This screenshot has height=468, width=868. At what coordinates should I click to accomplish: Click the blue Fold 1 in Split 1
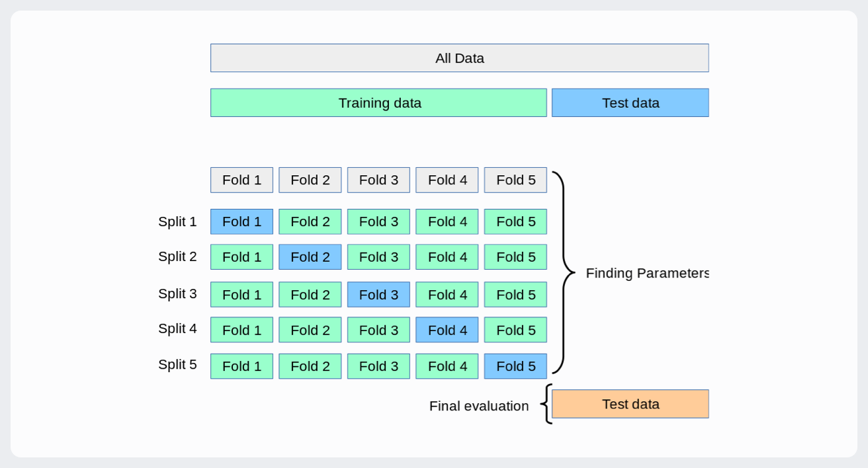(x=241, y=221)
